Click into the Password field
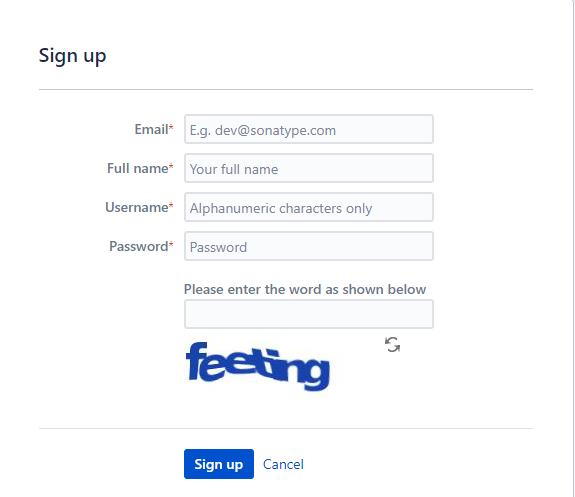The height and width of the screenshot is (497, 575). point(309,246)
